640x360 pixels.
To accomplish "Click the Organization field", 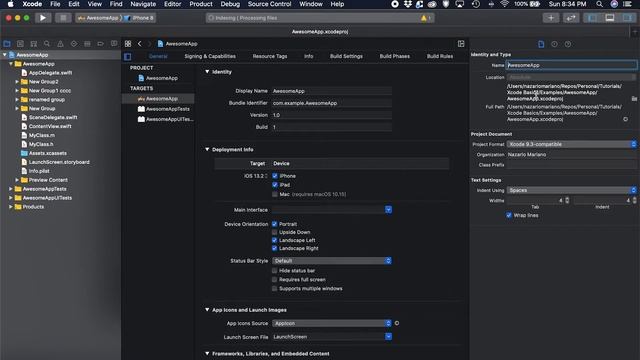I will (x=571, y=155).
